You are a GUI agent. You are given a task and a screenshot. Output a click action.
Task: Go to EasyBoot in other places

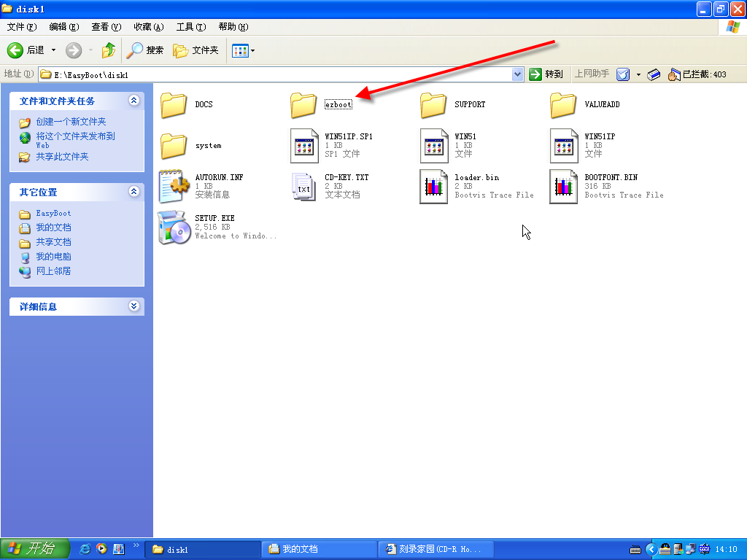53,214
